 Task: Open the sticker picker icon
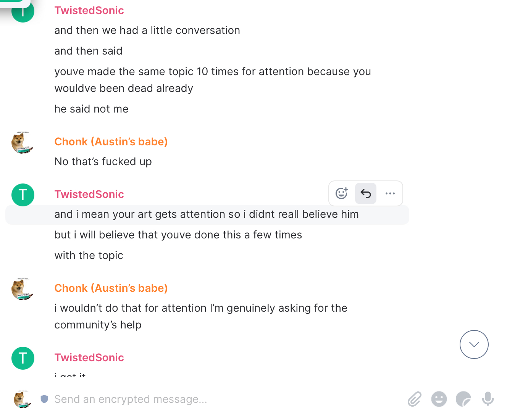(463, 399)
